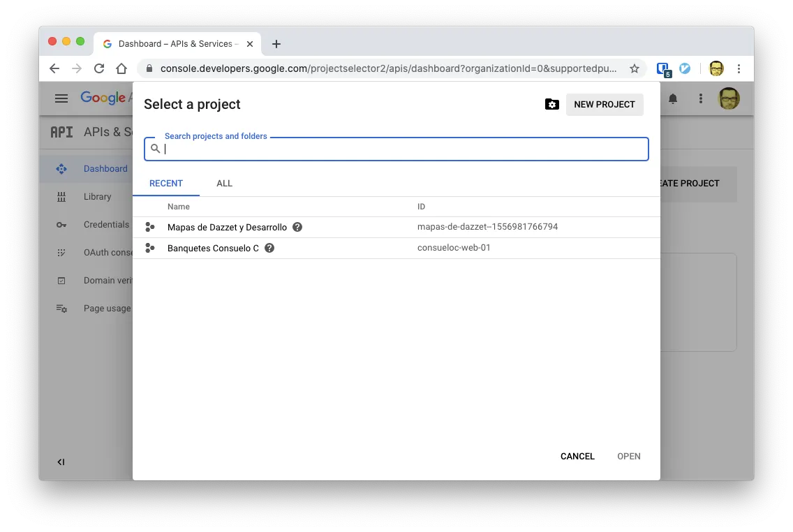Go to the browser home page icon
The width and height of the screenshot is (793, 532).
(x=121, y=68)
